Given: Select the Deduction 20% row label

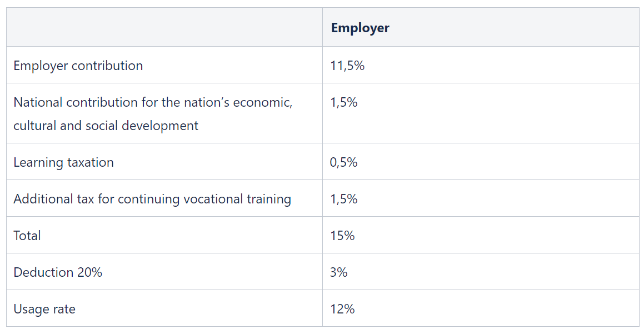Looking at the screenshot, I should pyautogui.click(x=58, y=272).
